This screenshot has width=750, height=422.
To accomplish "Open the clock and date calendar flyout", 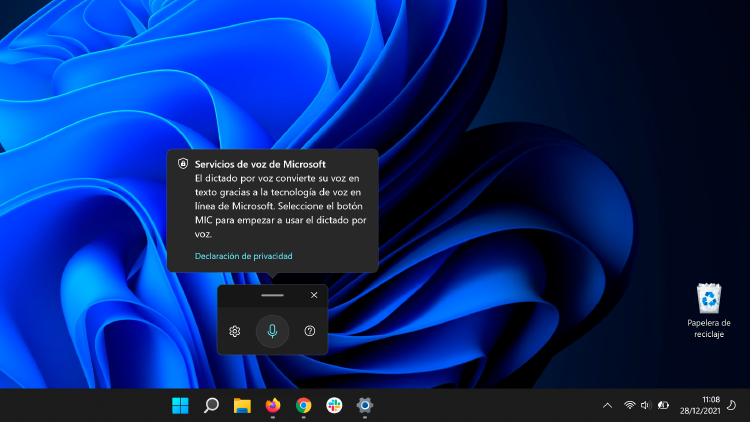I will tap(703, 405).
